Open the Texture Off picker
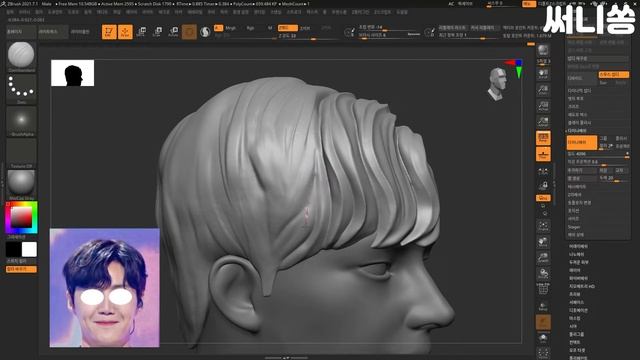Viewport: 640px width, 360px height. point(21,153)
